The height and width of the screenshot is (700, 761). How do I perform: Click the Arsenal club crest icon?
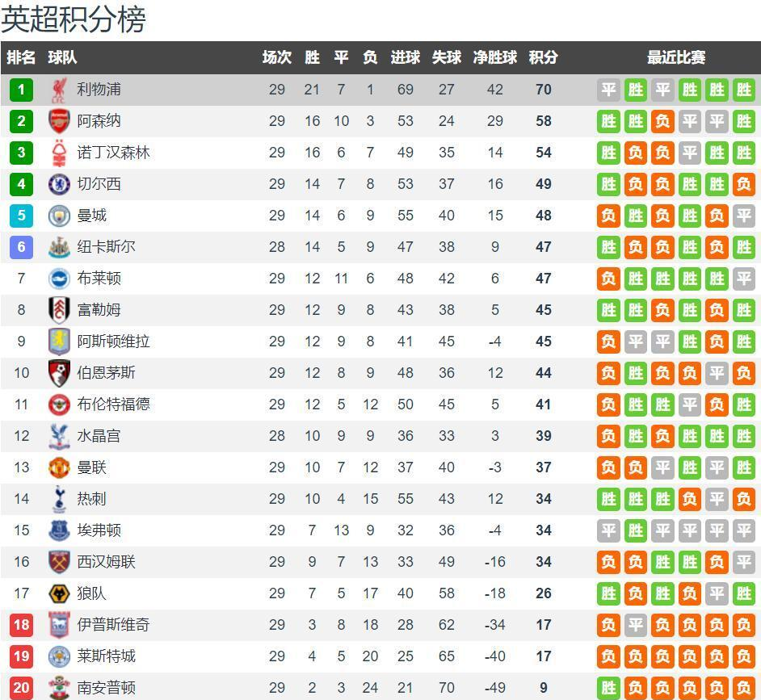coord(59,121)
